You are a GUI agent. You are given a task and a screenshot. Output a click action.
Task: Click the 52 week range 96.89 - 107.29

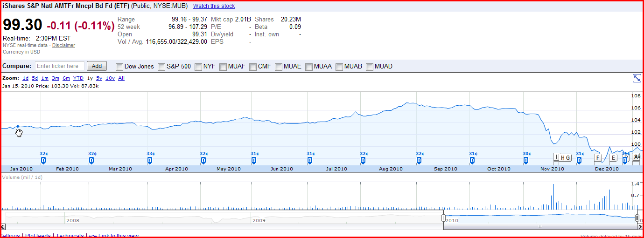click(x=188, y=27)
